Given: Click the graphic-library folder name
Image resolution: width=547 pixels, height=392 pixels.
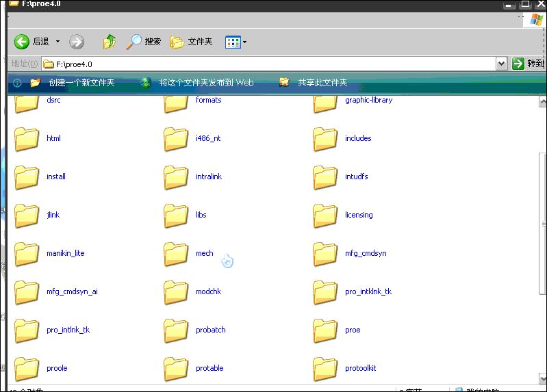Looking at the screenshot, I should pyautogui.click(x=369, y=100).
